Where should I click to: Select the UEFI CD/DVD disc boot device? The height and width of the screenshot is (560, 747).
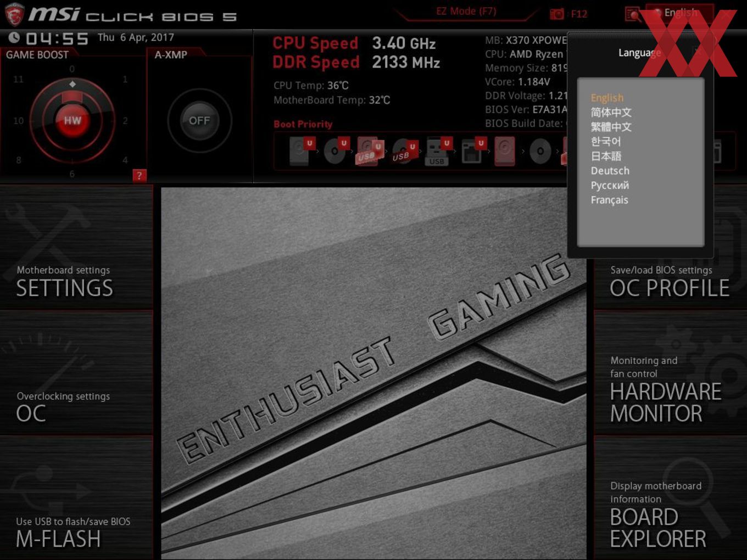(x=336, y=151)
